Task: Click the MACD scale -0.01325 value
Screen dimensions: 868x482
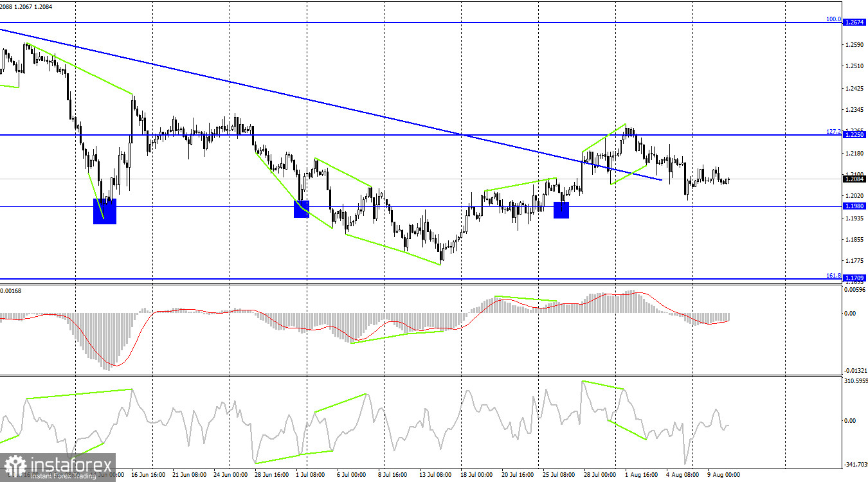Action: click(x=856, y=370)
